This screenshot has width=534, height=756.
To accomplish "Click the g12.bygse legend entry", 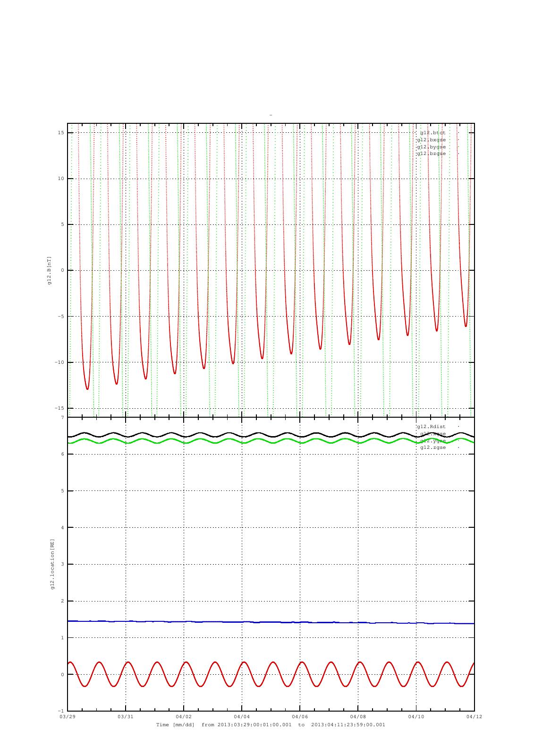I will click(431, 147).
